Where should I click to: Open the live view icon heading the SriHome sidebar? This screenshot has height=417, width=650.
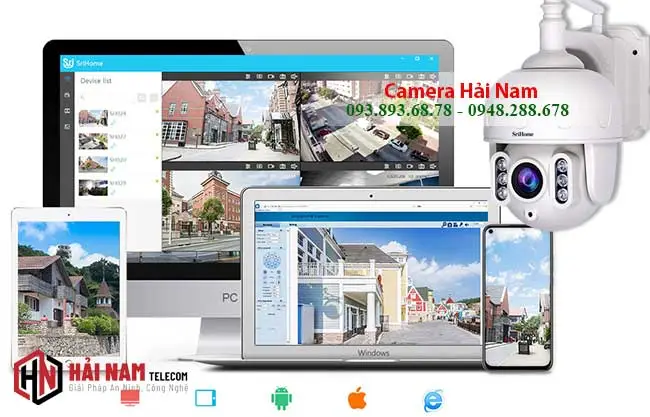click(68, 79)
